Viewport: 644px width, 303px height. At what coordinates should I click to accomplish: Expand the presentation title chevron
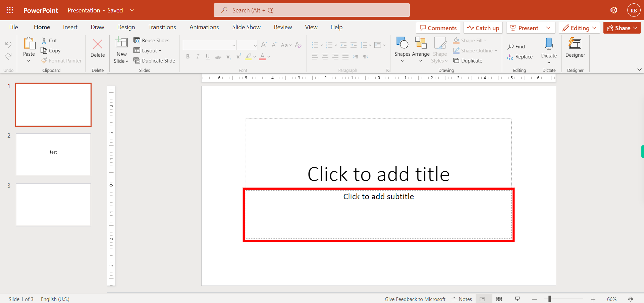point(132,10)
